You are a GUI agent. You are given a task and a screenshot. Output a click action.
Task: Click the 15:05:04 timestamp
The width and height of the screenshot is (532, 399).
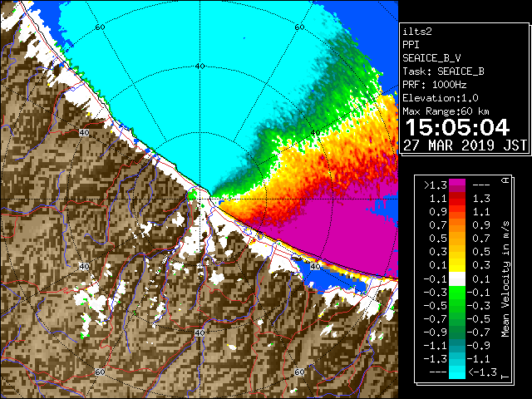pos(457,127)
